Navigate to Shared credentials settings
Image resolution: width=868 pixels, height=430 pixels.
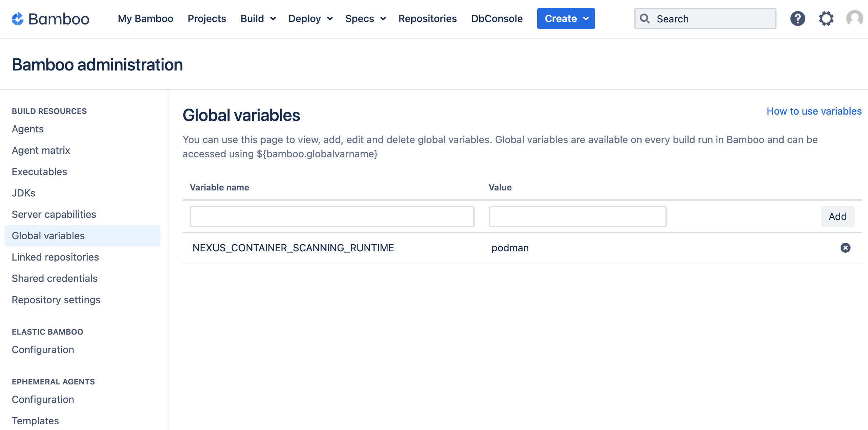tap(55, 278)
